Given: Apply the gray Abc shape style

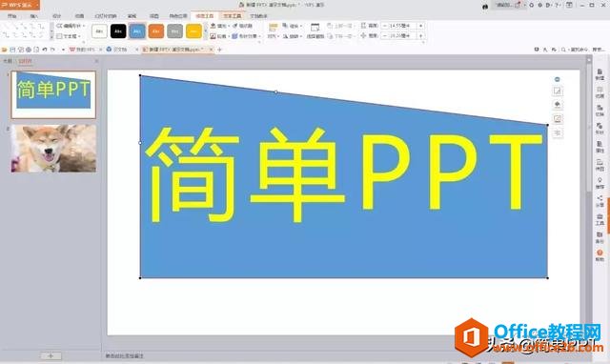Looking at the screenshot, I should (x=175, y=31).
